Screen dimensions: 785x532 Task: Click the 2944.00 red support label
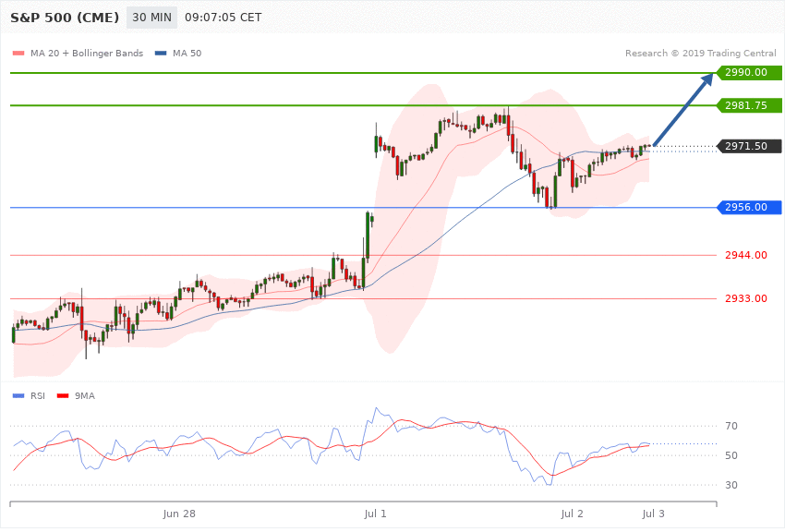(746, 255)
